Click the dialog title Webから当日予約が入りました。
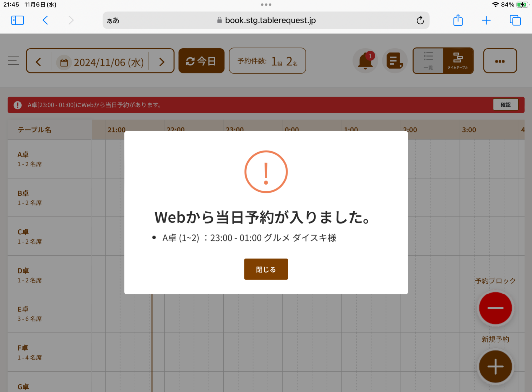532x392 pixels. tap(262, 217)
